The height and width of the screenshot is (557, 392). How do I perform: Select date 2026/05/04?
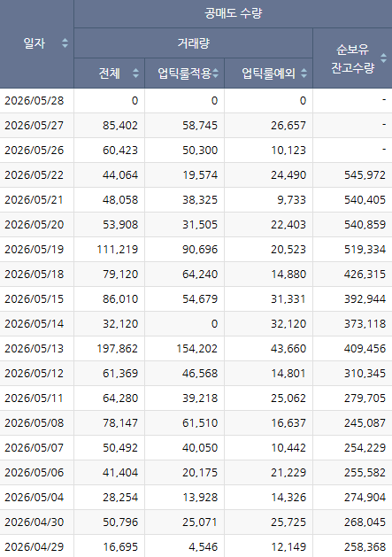35,498
